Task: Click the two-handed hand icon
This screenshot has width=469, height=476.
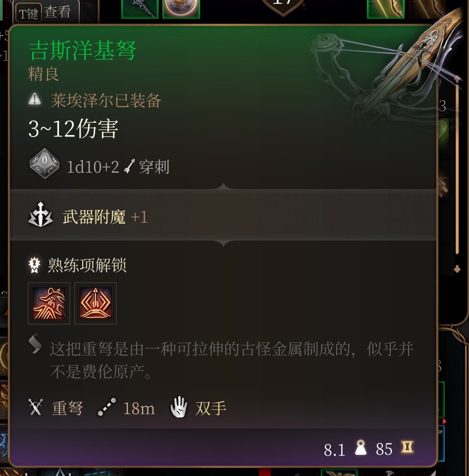Action: [179, 407]
